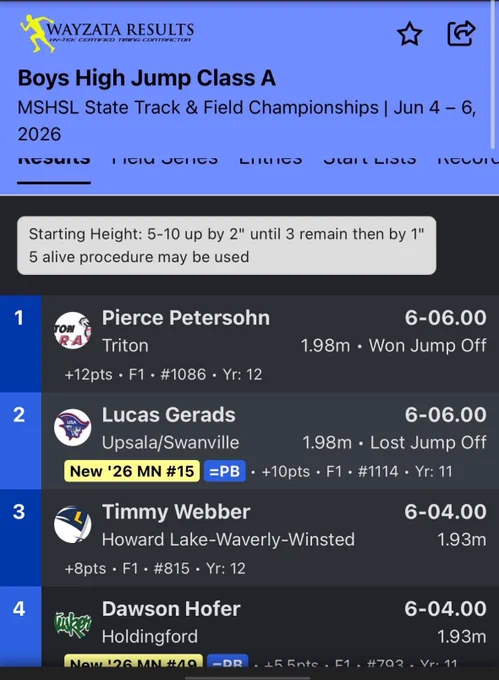
Task: Open the Records tab
Action: 468,160
